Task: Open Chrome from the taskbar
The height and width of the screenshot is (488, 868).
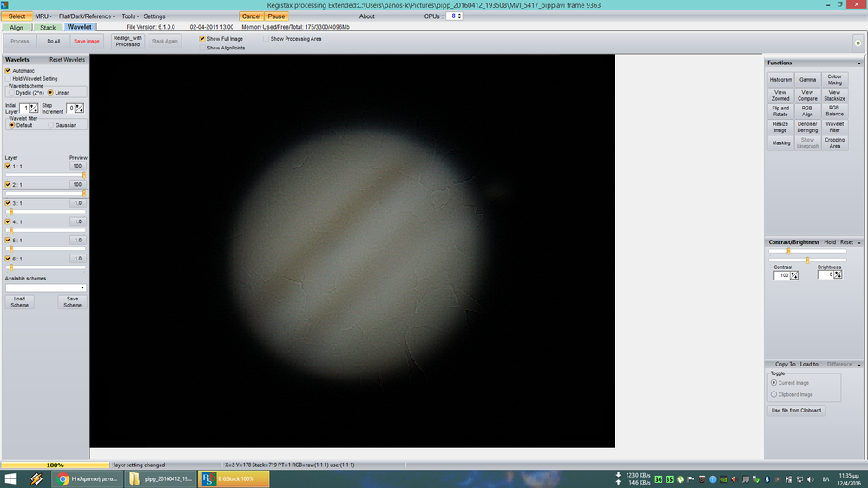Action: click(63, 478)
